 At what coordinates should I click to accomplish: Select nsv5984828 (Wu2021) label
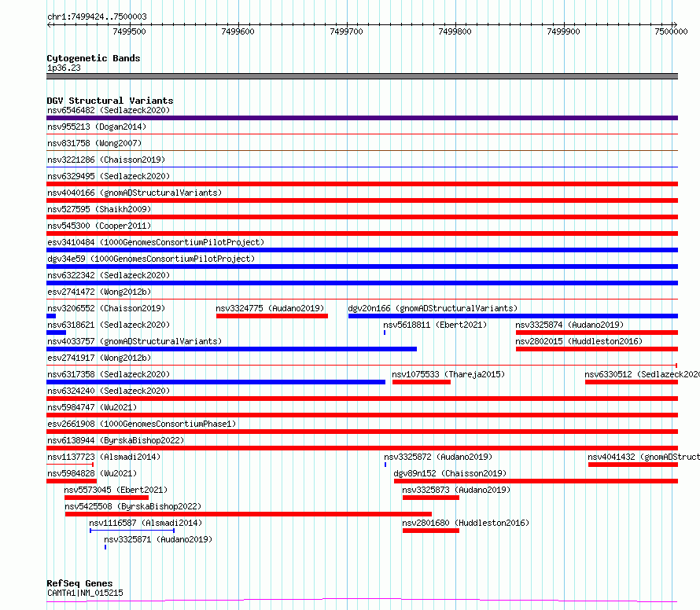pos(92,473)
